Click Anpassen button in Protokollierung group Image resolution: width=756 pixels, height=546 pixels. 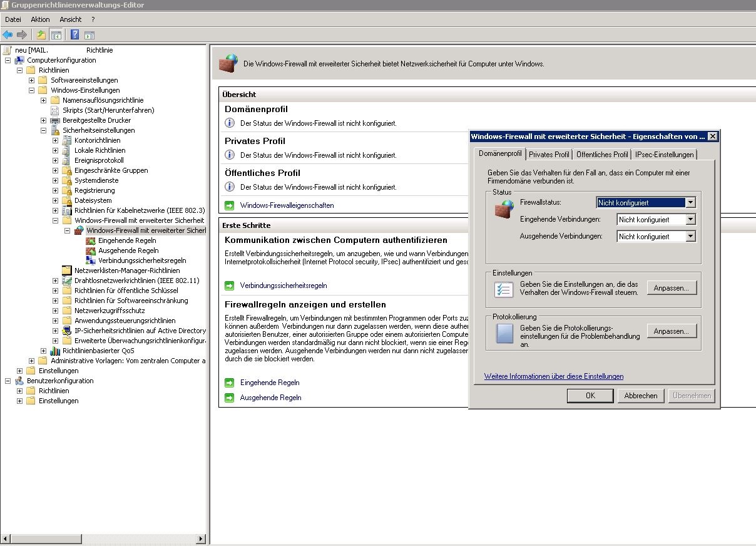point(672,331)
